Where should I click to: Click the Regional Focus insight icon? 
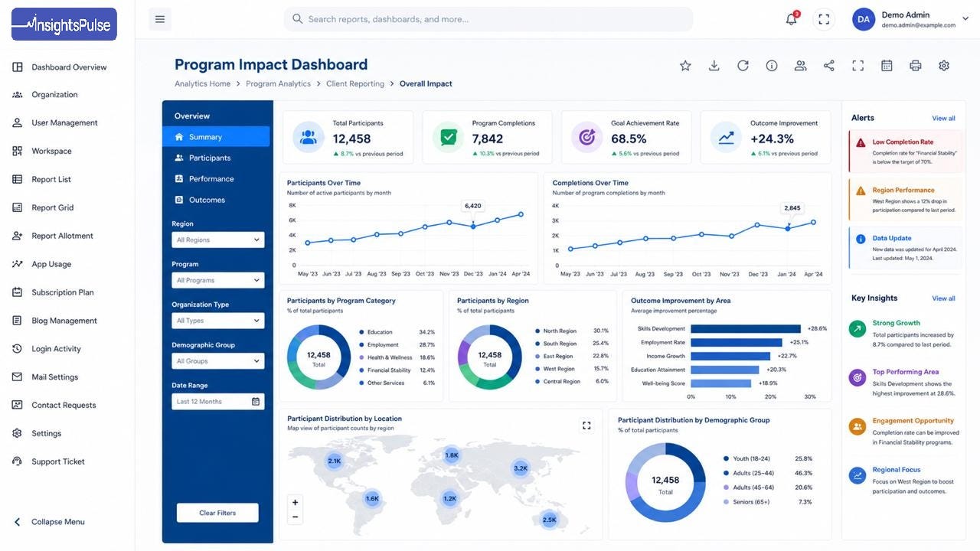[857, 475]
